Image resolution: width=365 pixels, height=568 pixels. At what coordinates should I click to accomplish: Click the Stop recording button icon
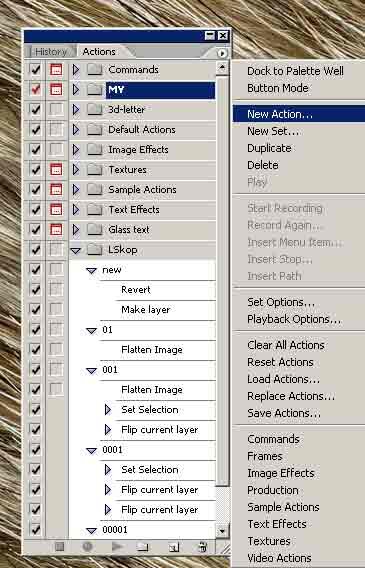point(60,547)
